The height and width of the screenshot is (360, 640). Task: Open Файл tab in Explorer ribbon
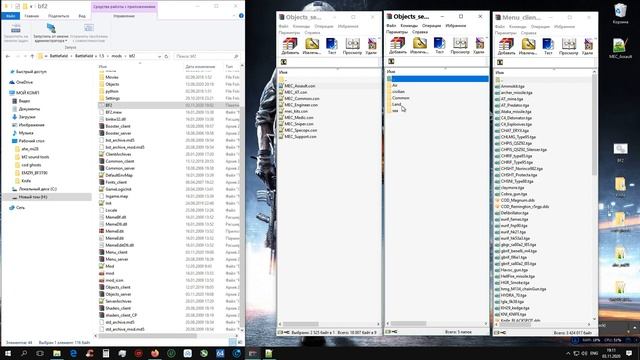[x=11, y=16]
